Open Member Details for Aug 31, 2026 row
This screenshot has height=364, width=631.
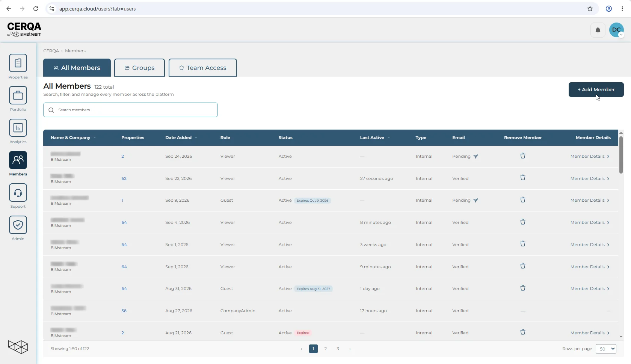590,288
